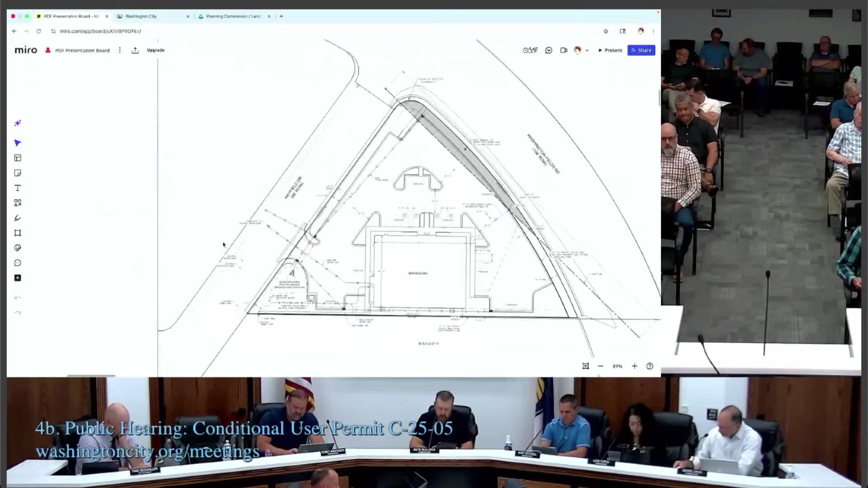Open the Comment tool in sidebar
The height and width of the screenshot is (488, 868).
[18, 263]
